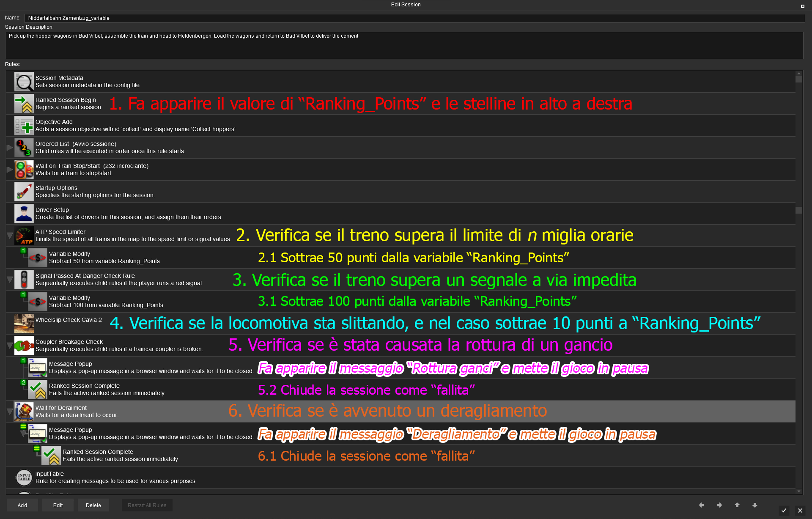
Task: Select the 'Session Metadata' rule text
Action: click(59, 78)
